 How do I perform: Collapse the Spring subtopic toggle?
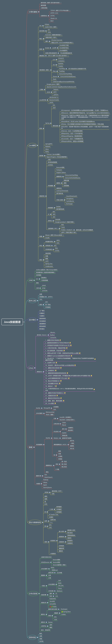pyautogui.click(x=51, y=123)
